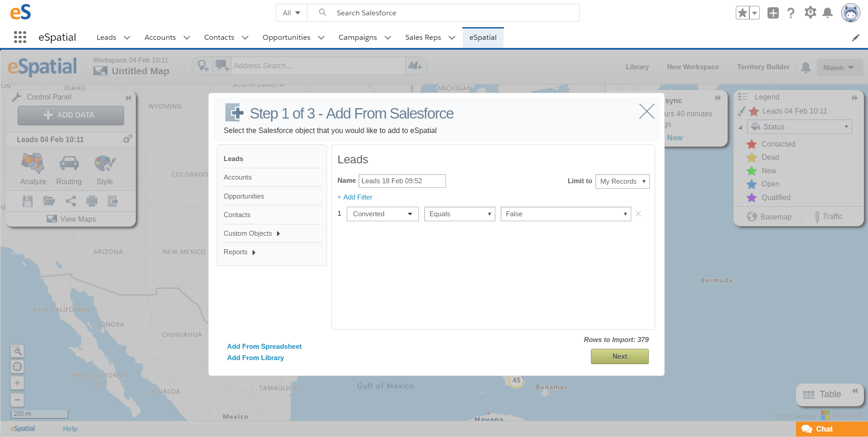
Task: Open the Chat widget
Action: click(x=832, y=429)
